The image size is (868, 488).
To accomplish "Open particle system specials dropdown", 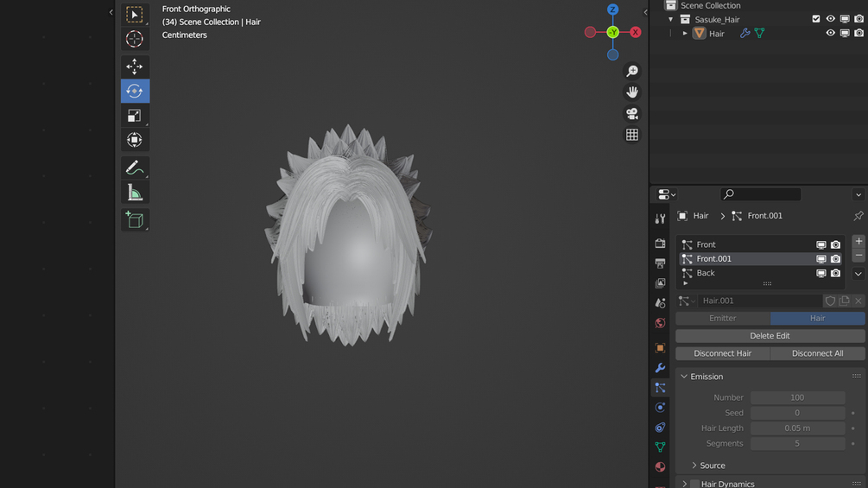I will 858,273.
